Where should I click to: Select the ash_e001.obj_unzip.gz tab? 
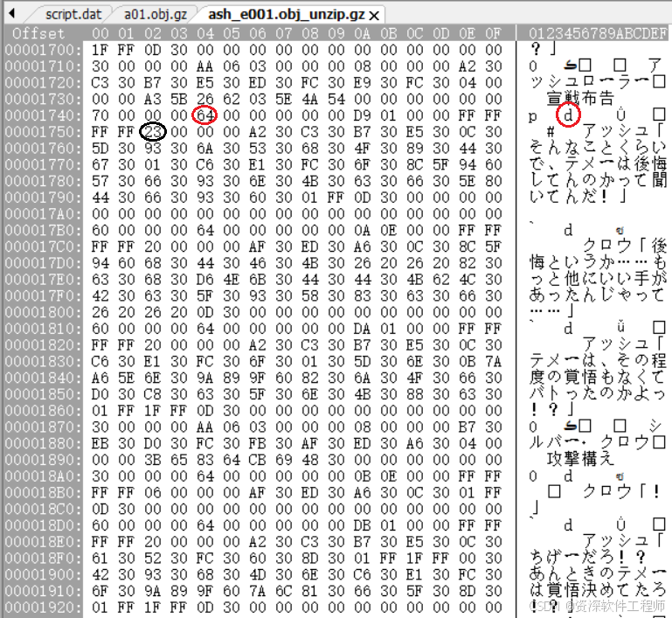pyautogui.click(x=287, y=14)
